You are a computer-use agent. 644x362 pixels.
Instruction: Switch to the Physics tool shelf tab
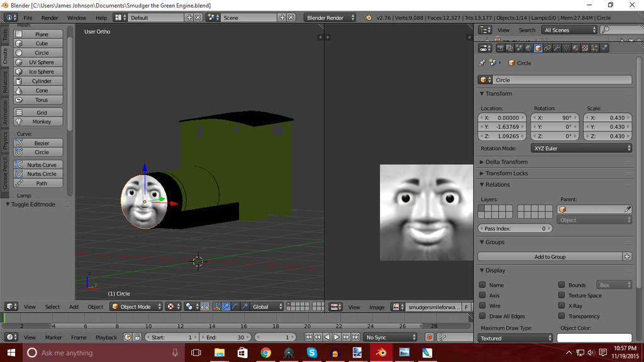[5, 140]
